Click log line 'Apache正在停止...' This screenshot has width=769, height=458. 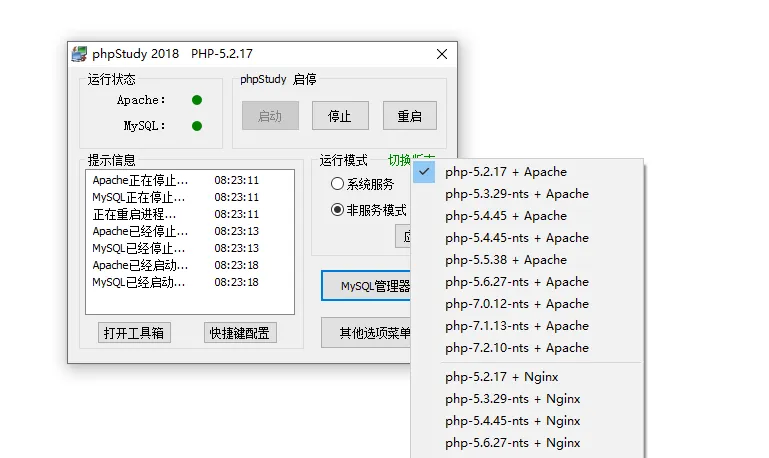click(x=176, y=180)
